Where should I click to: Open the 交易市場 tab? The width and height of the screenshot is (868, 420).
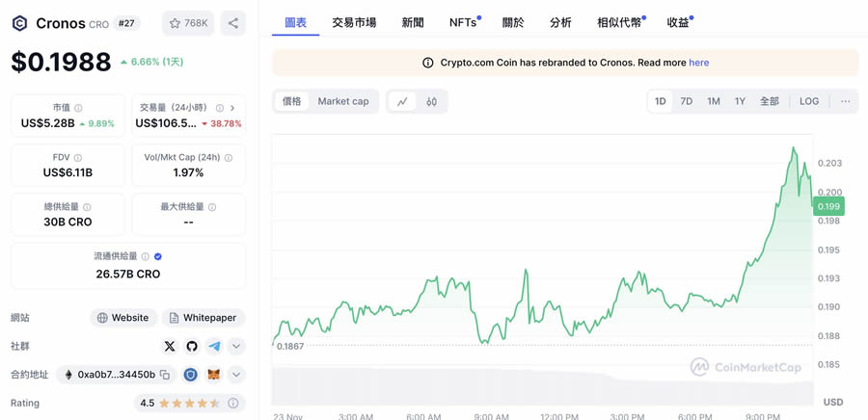coord(354,22)
